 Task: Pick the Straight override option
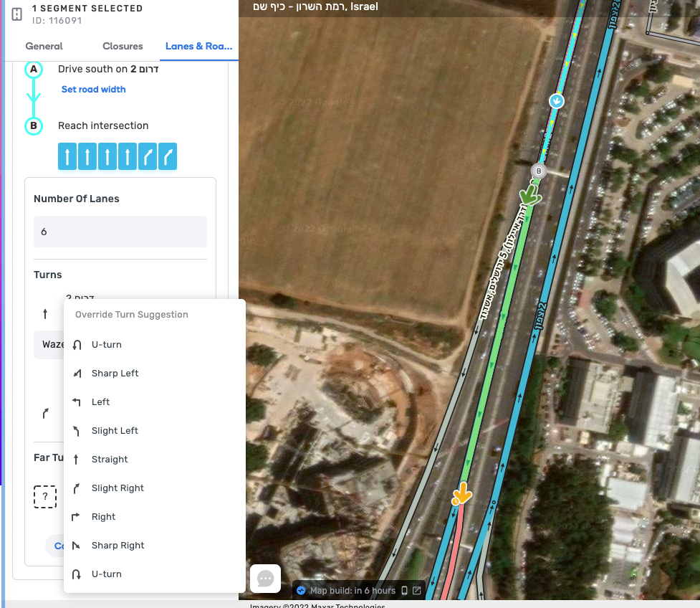110,460
